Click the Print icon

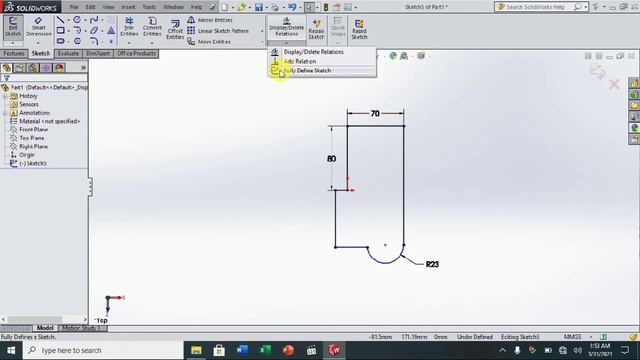275,7
